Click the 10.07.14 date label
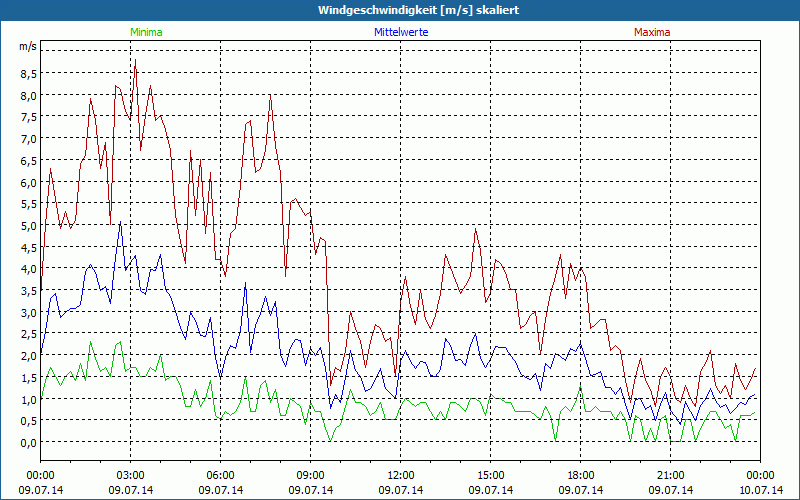The height and width of the screenshot is (500, 800). [x=761, y=490]
